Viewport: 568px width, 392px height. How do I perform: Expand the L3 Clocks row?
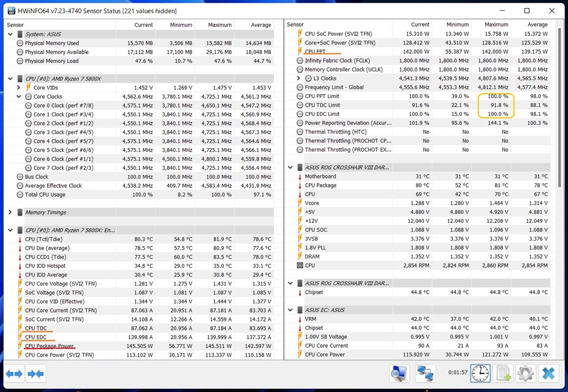coord(298,78)
